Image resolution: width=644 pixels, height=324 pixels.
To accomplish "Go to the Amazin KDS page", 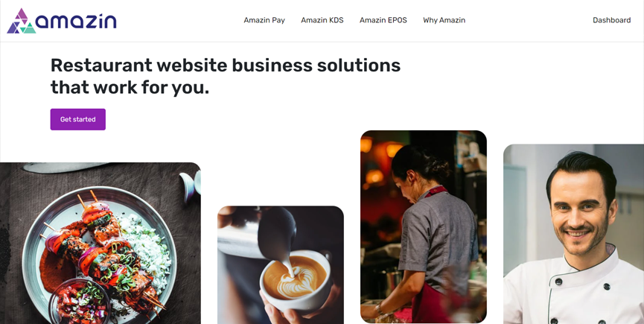I will [x=322, y=20].
